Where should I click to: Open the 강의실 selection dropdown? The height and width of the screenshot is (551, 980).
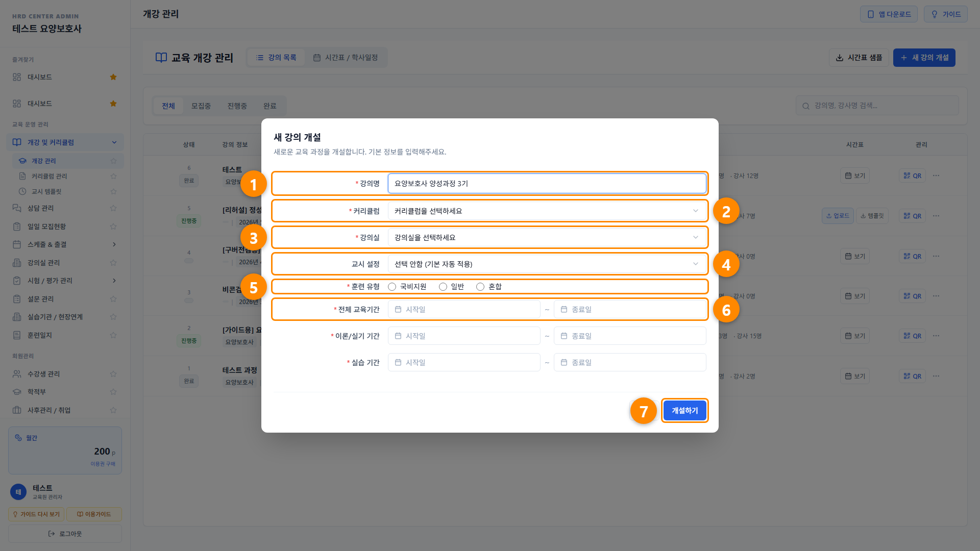pos(547,237)
